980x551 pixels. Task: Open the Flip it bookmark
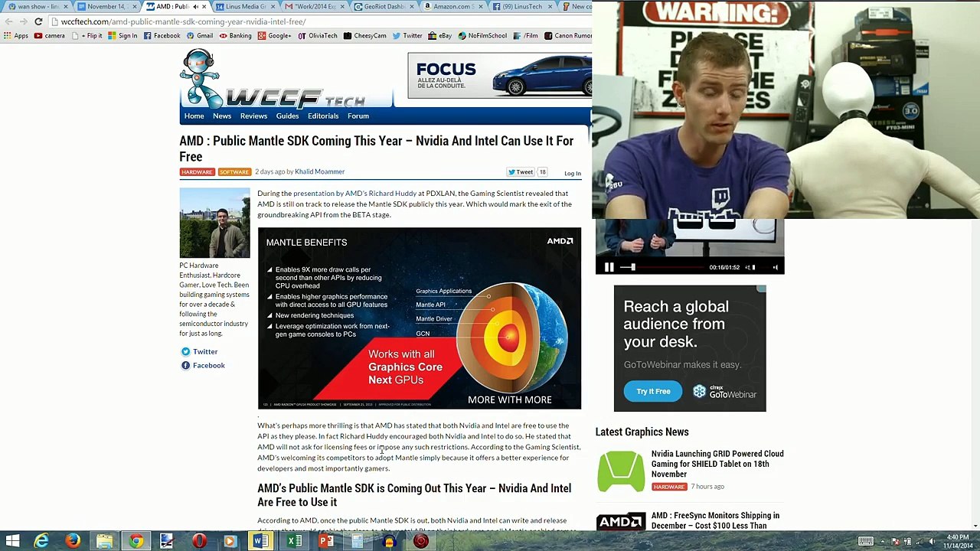tap(87, 36)
